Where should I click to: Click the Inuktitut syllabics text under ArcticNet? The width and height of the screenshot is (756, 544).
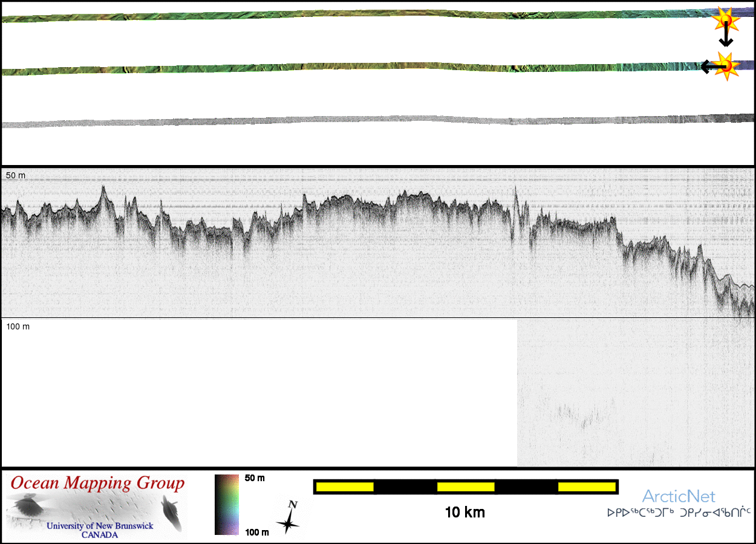679,513
